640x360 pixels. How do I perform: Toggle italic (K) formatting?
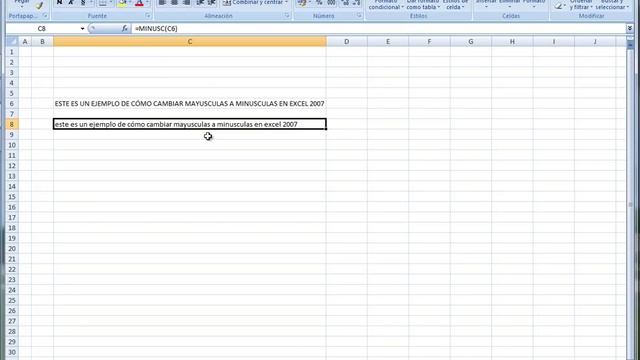pos(71,2)
